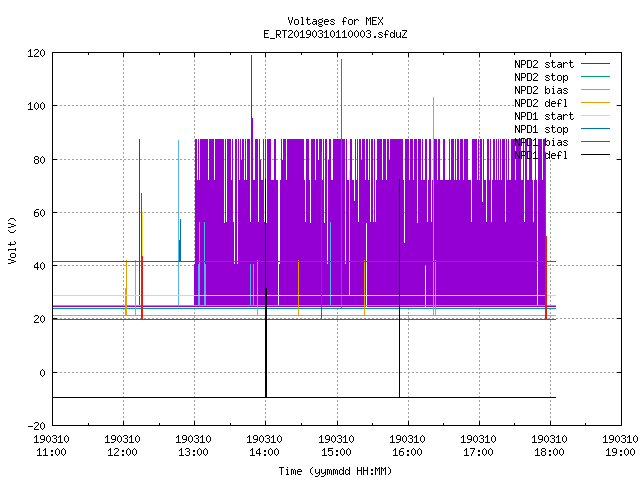640x480 pixels.
Task: Click the 'NPD1 bias' legend label
Action: [x=541, y=142]
